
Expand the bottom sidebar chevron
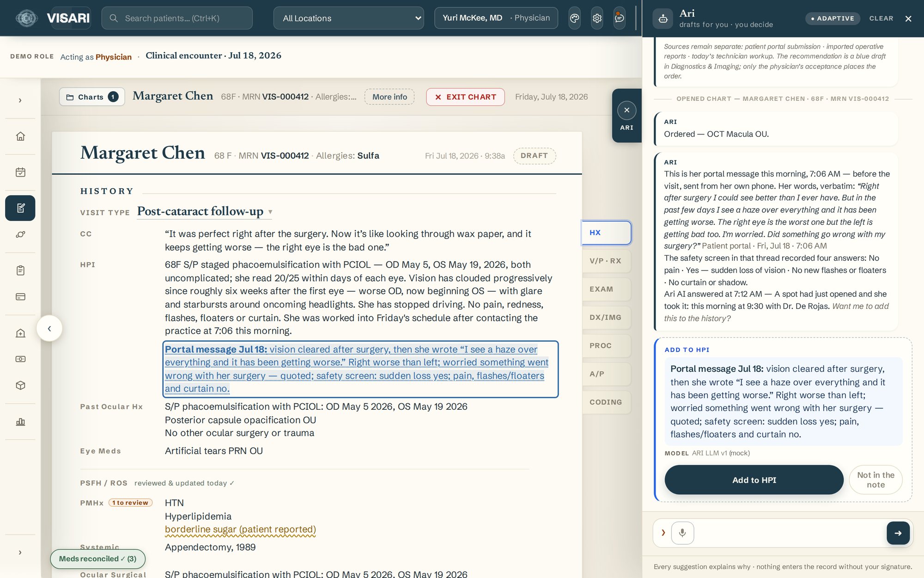[20, 553]
